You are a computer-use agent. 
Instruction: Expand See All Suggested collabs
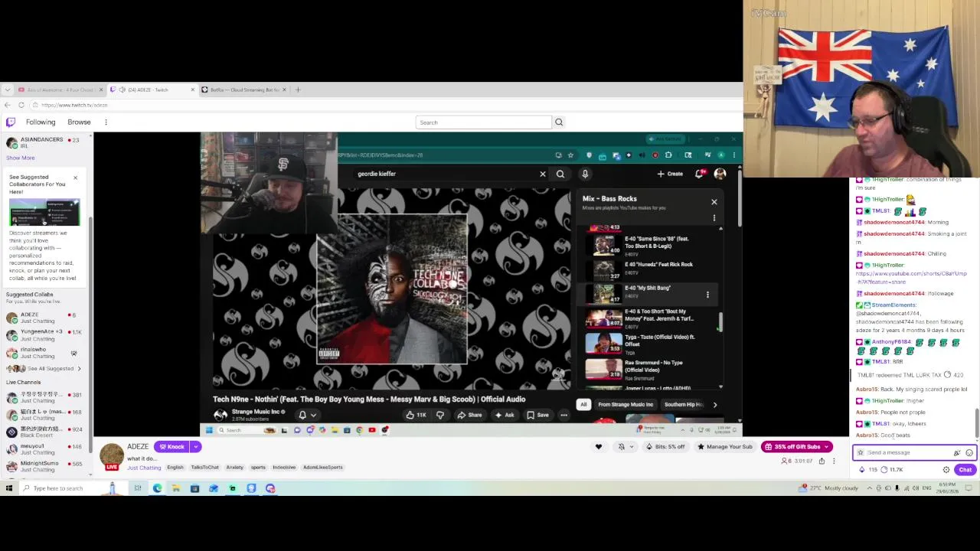pos(46,369)
